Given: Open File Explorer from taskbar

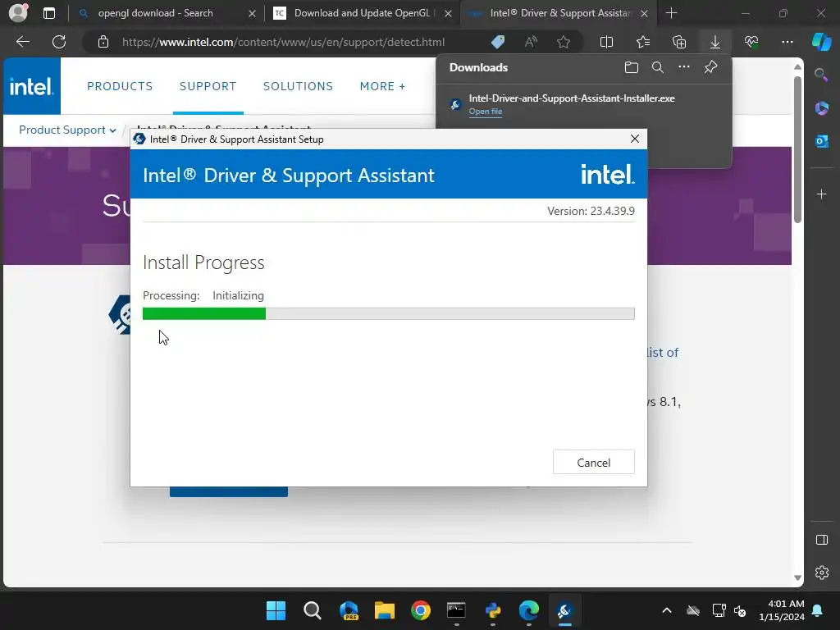Looking at the screenshot, I should [384, 610].
